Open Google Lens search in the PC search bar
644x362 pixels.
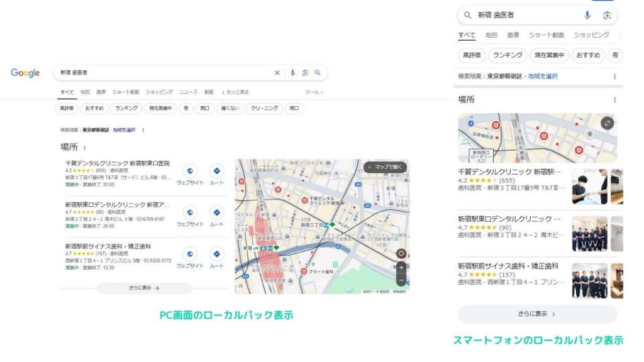point(305,73)
